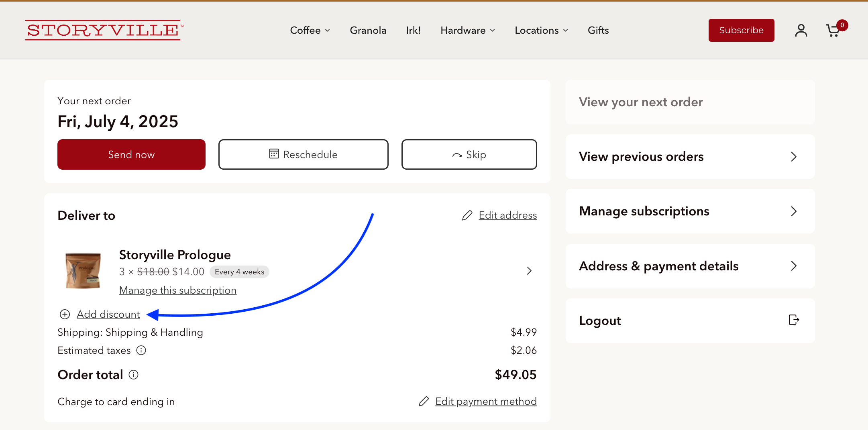Open the Gifts page
Screen dimensions: 868x430
coord(598,30)
